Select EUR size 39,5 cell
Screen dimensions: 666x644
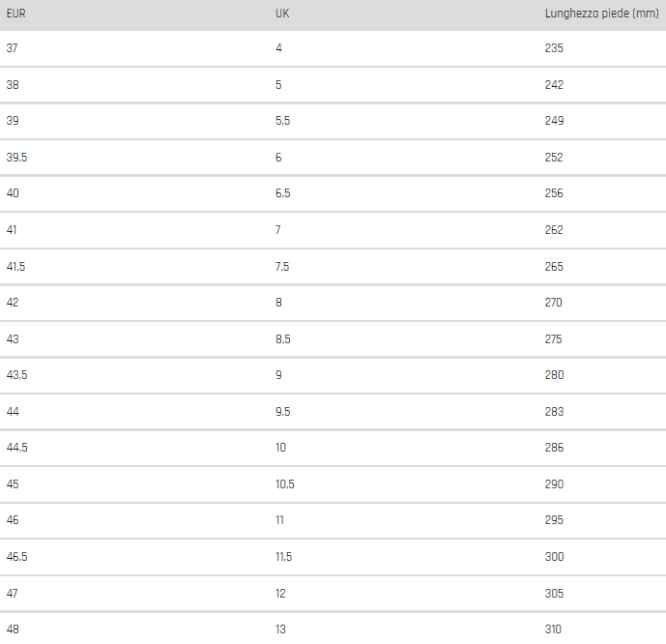click(x=16, y=158)
